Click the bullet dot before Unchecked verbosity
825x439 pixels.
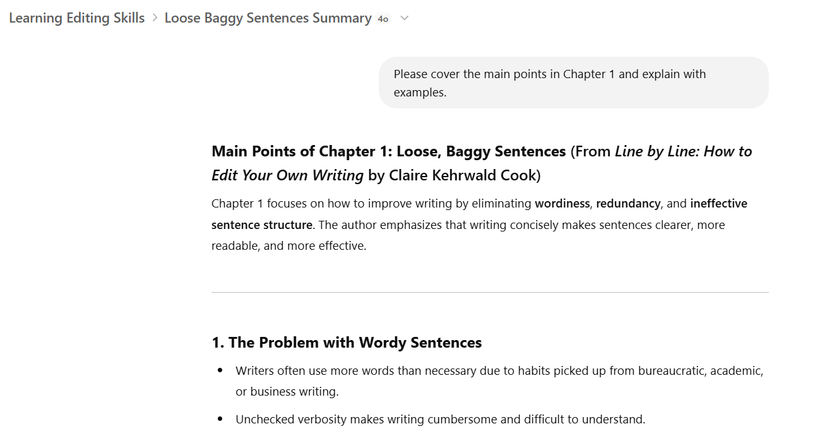pyautogui.click(x=220, y=419)
